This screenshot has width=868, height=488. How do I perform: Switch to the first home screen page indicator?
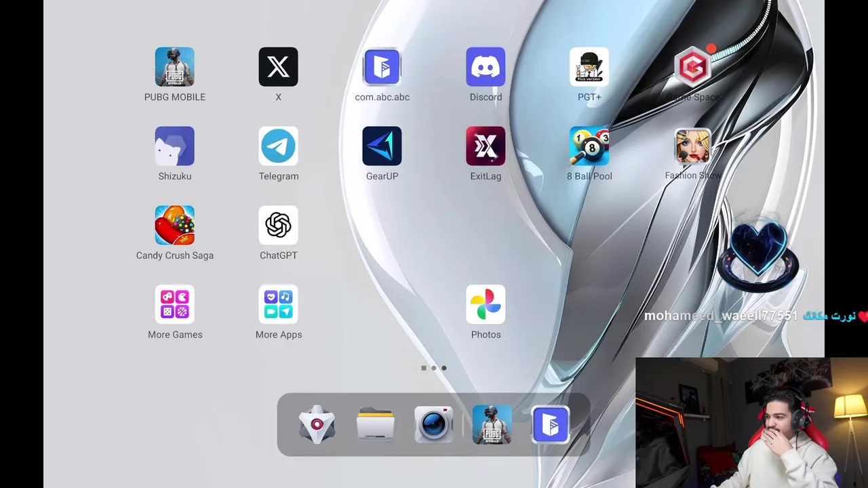[x=424, y=368]
